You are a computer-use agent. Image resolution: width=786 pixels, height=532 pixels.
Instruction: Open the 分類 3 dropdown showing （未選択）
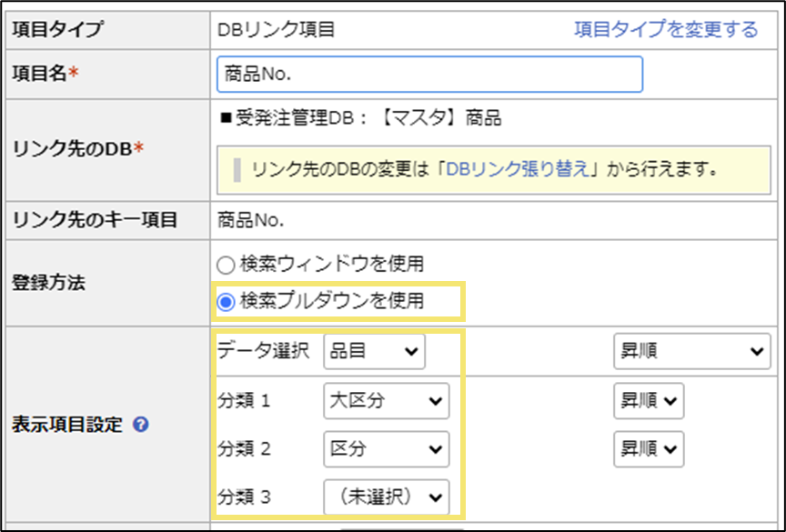coord(386,497)
